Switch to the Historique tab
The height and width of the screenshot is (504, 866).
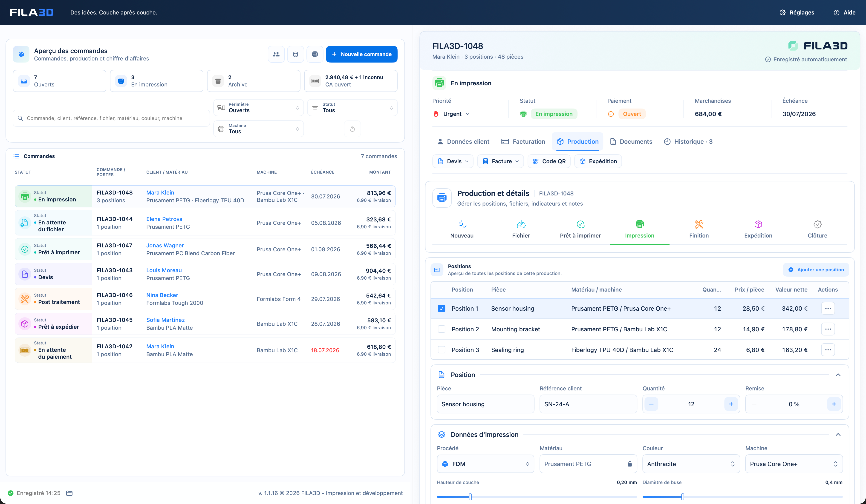point(688,141)
